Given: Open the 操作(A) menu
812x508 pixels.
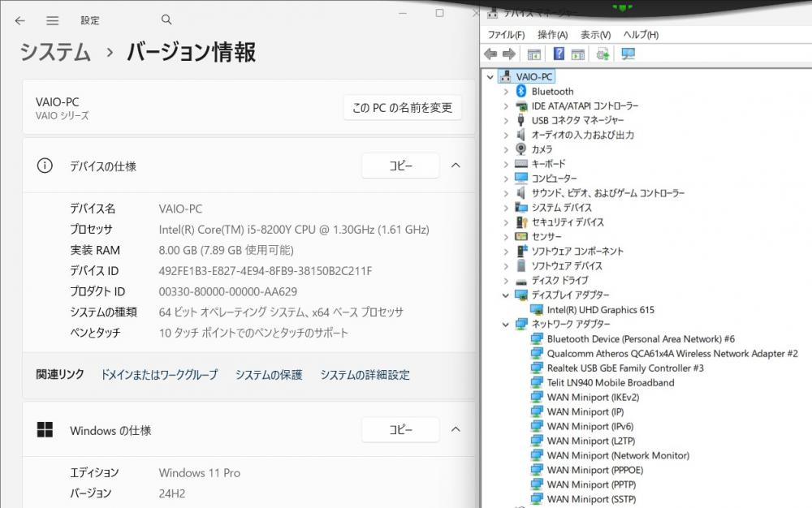Looking at the screenshot, I should pos(552,35).
